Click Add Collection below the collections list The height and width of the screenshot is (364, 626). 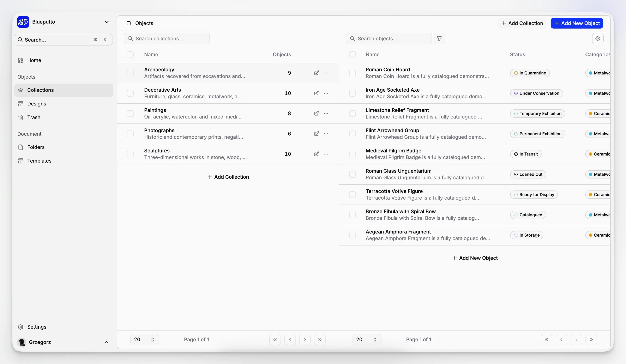click(x=228, y=177)
